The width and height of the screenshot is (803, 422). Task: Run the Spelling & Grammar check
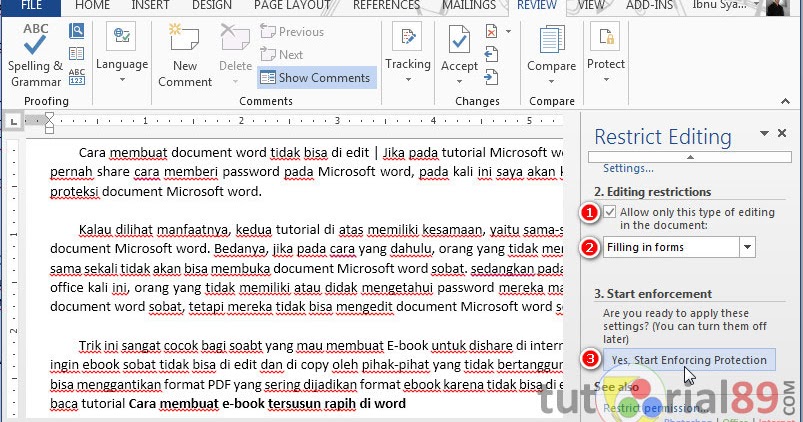(35, 55)
